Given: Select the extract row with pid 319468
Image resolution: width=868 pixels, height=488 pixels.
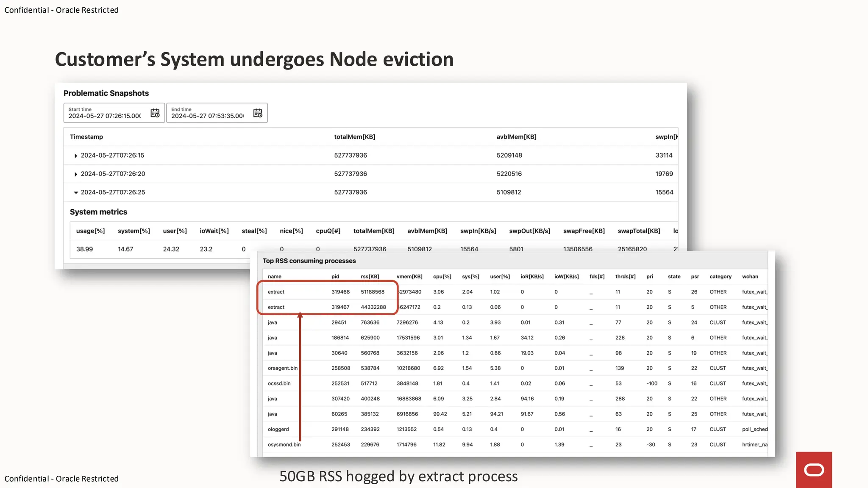Looking at the screenshot, I should pos(515,292).
